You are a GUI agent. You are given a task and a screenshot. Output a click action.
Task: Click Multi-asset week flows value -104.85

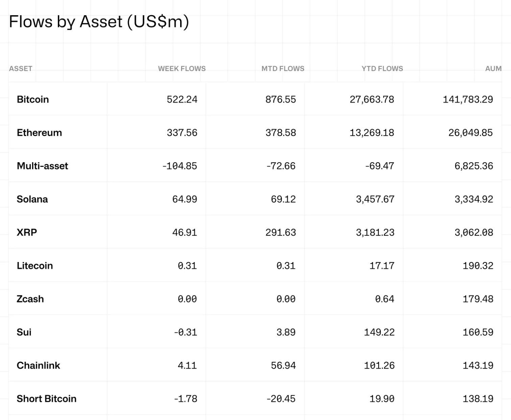179,166
